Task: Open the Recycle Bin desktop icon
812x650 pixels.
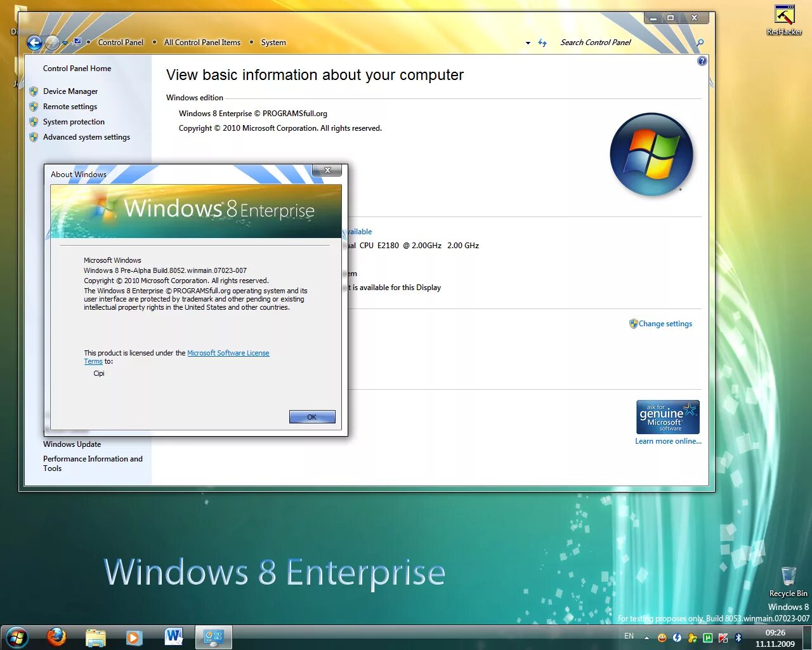Action: point(788,582)
